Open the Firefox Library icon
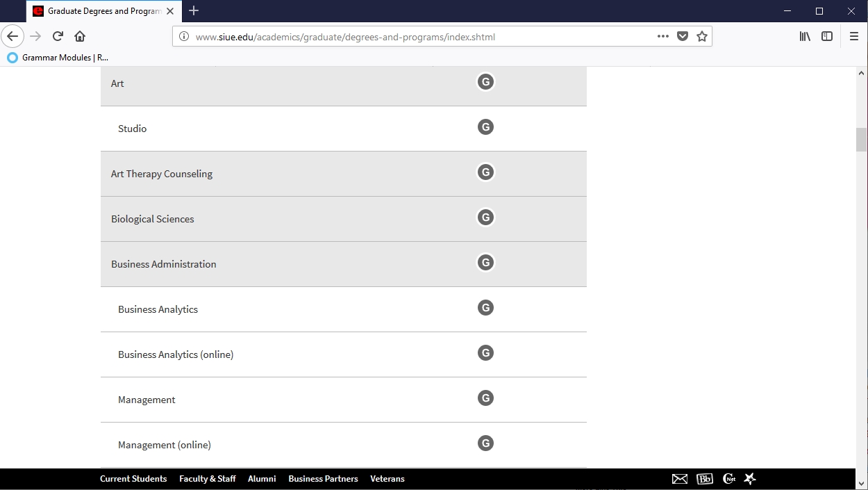The width and height of the screenshot is (868, 490). point(805,37)
